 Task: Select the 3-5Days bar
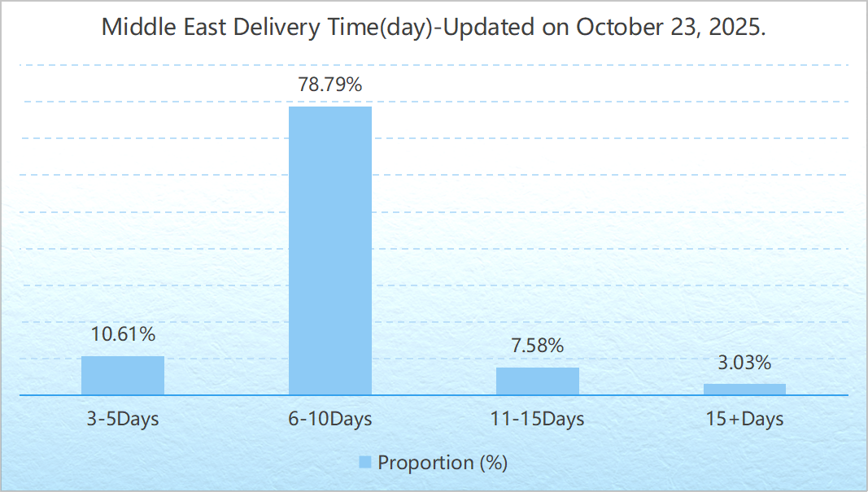point(123,376)
